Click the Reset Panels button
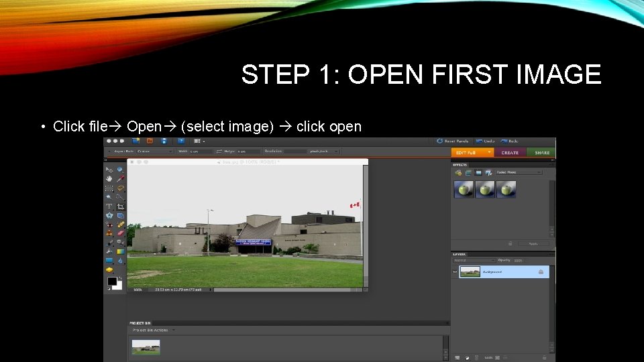 tap(453, 141)
